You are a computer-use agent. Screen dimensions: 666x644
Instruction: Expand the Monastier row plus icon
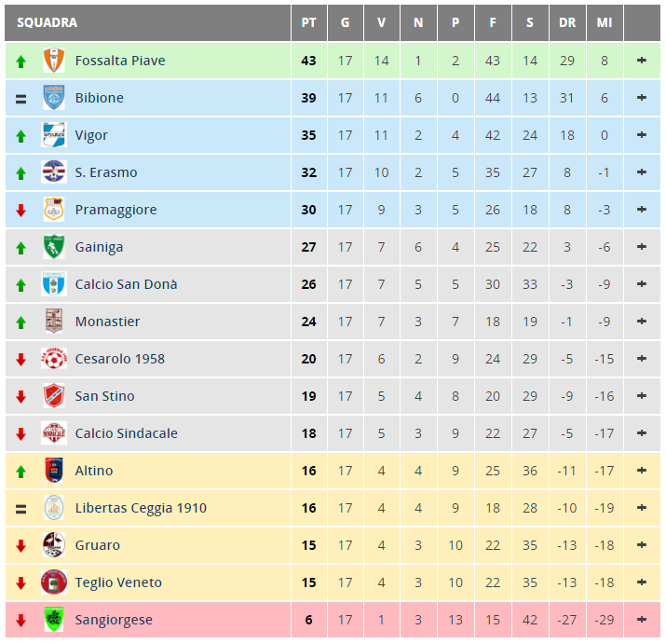[642, 321]
